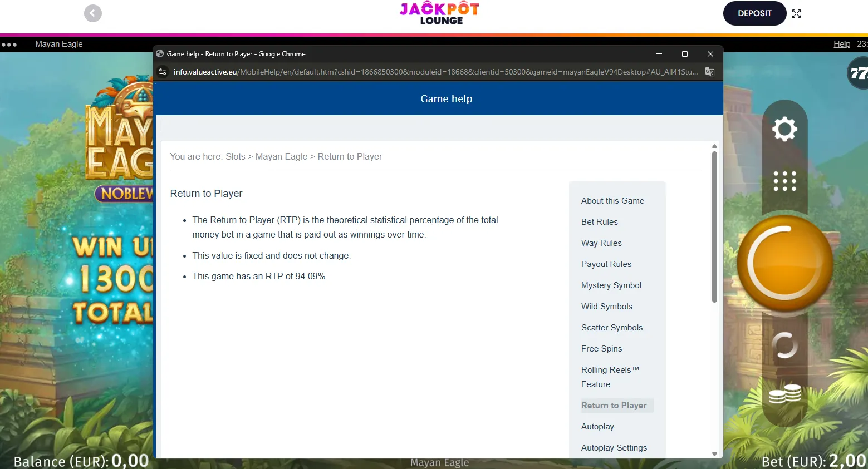Viewport: 868px width, 469px height.
Task: Click the scrollbar up arrow
Action: (x=714, y=146)
